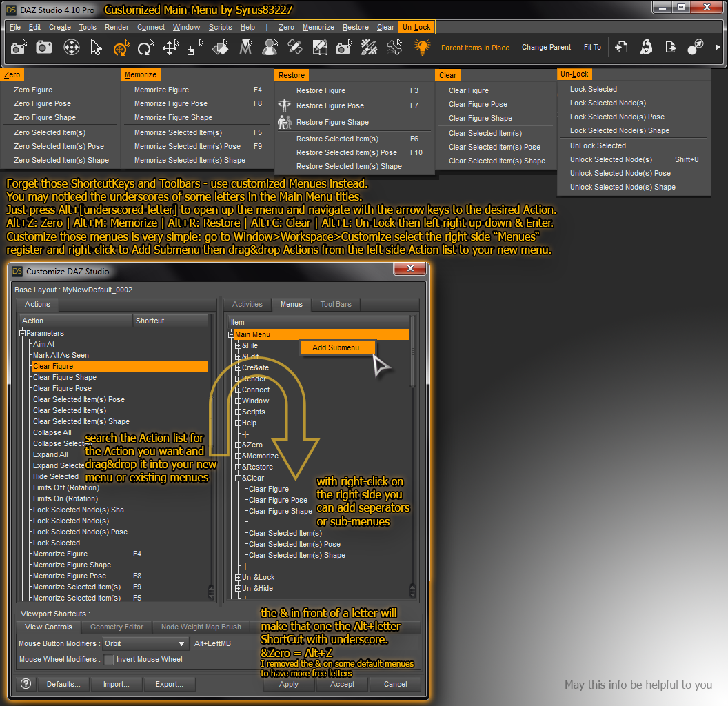This screenshot has width=728, height=706.
Task: Open the File menu
Action: (x=15, y=27)
